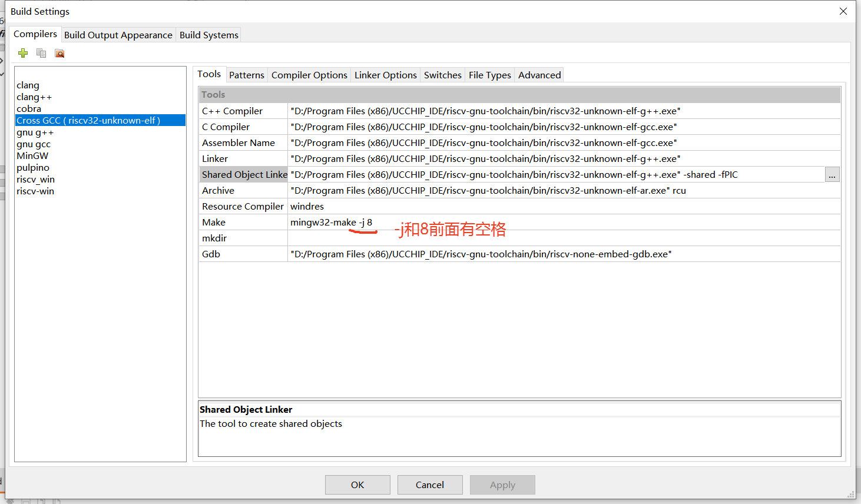
Task: Click the Tools section header in grid
Action: (519, 95)
